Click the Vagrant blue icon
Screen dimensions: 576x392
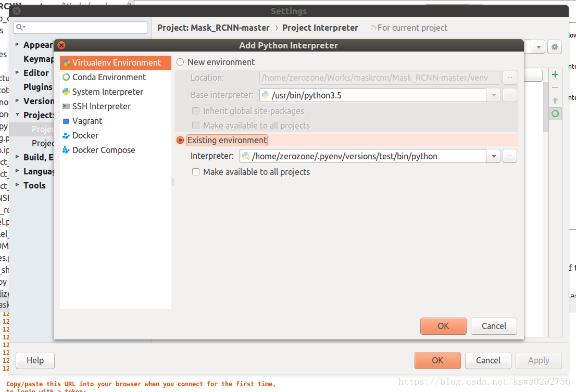pyautogui.click(x=66, y=121)
